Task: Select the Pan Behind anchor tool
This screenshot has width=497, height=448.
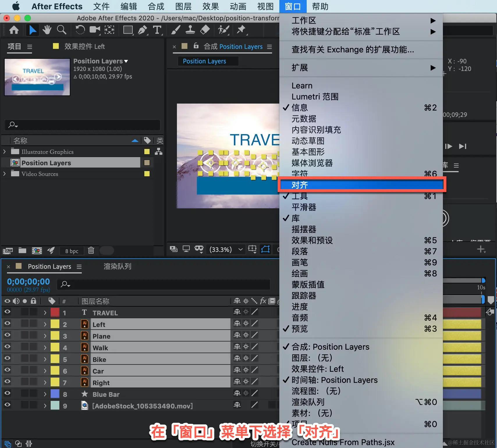Action: 109,30
